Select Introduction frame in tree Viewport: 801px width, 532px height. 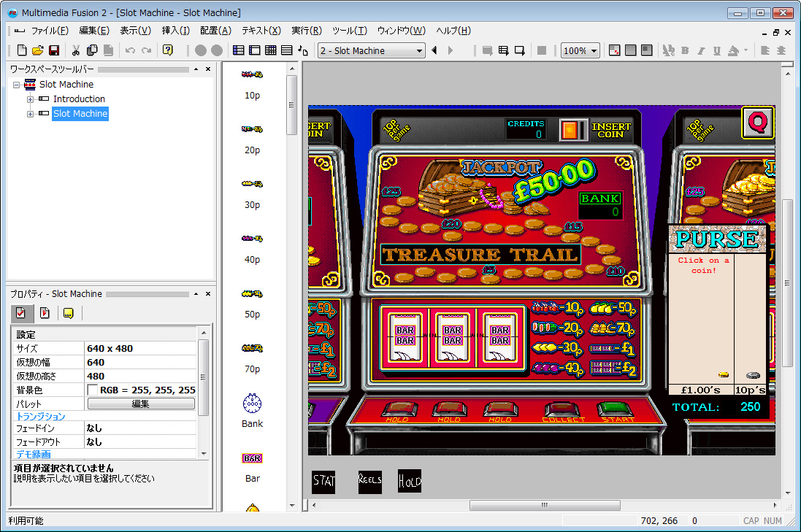(79, 99)
